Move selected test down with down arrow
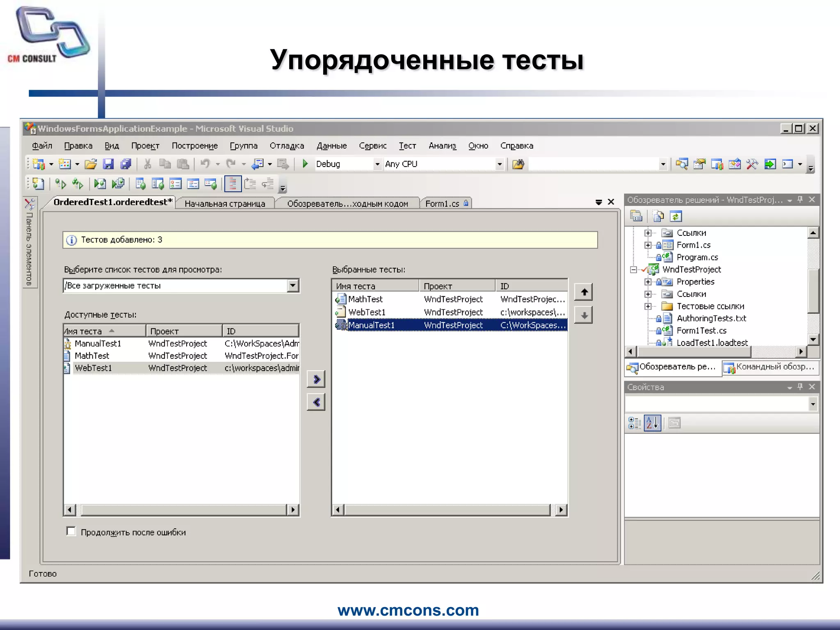 (584, 315)
